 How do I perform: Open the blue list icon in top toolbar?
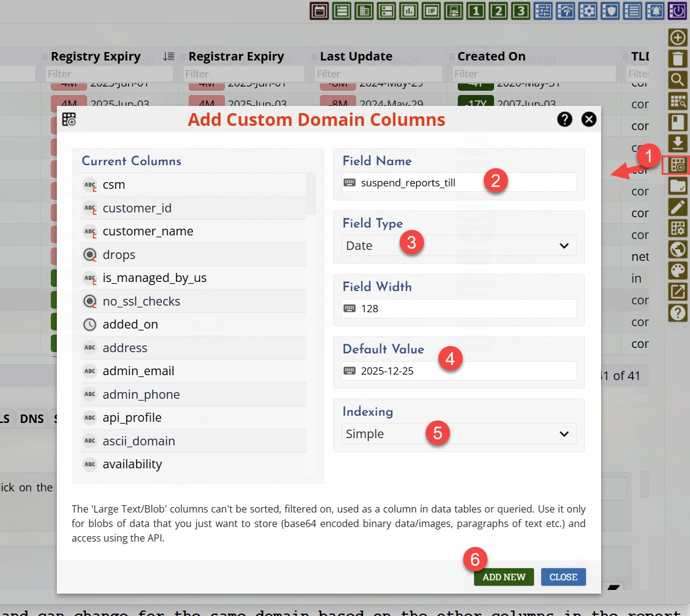pyautogui.click(x=633, y=11)
